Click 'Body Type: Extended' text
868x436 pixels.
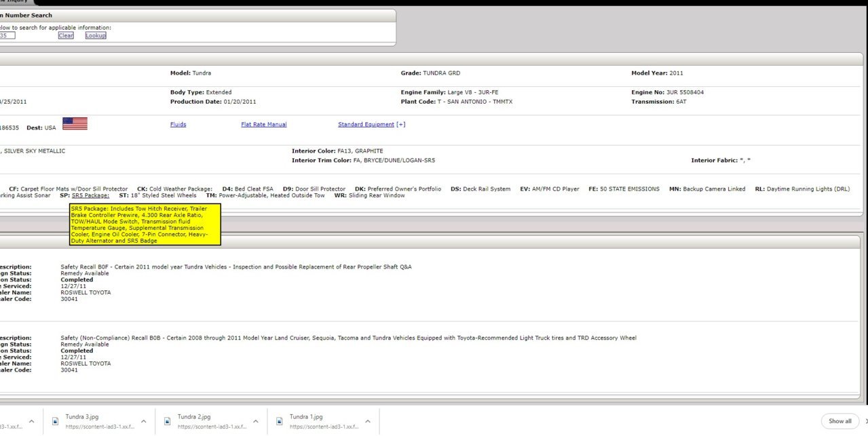pyautogui.click(x=201, y=92)
